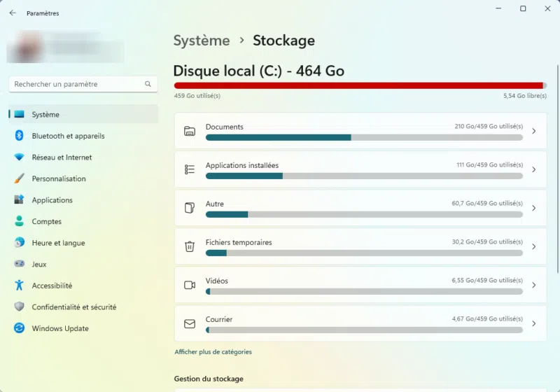Click the Jeux gamepad icon
The height and width of the screenshot is (392, 560).
click(19, 264)
